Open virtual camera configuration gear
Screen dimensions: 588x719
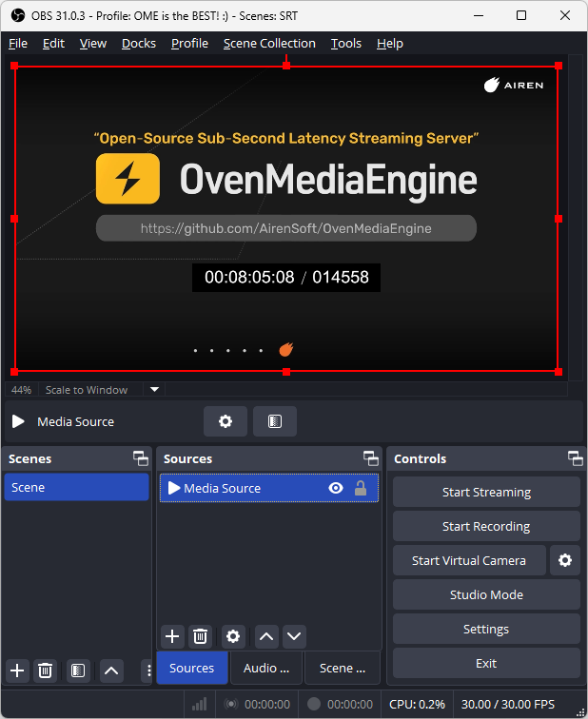[x=565, y=560]
